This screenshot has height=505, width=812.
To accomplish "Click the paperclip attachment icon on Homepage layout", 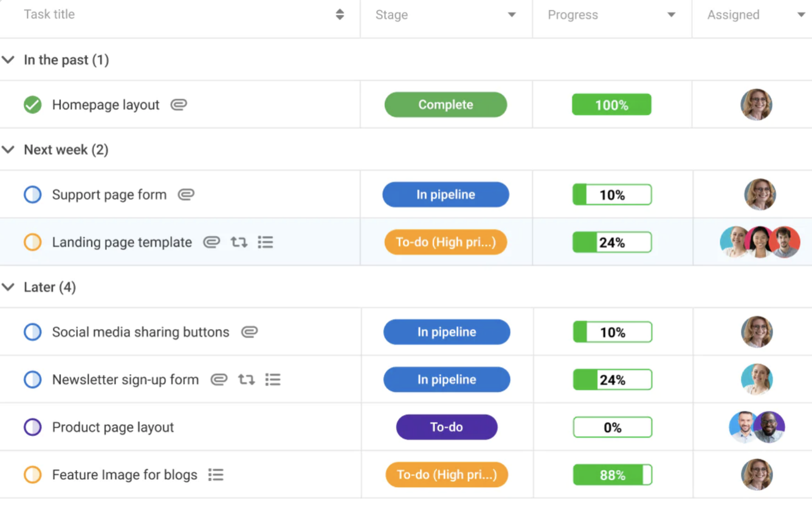I will (178, 105).
